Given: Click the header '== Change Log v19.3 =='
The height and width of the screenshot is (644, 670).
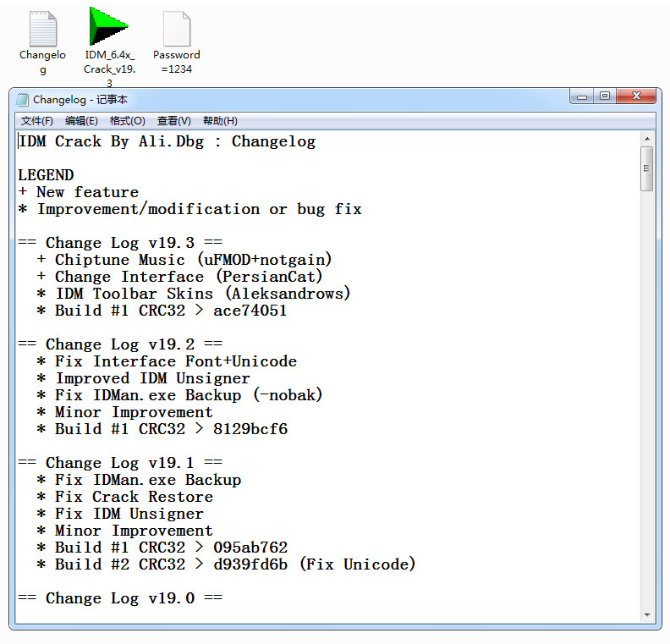Looking at the screenshot, I should [120, 243].
